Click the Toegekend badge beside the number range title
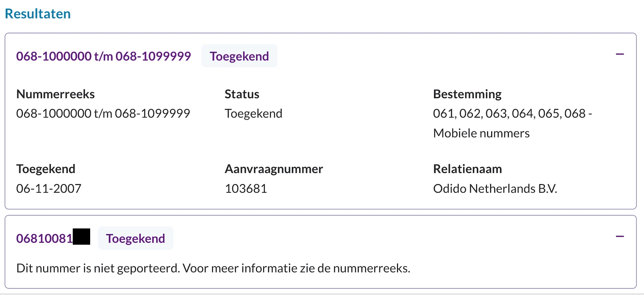This screenshot has height=295, width=644. (x=239, y=56)
